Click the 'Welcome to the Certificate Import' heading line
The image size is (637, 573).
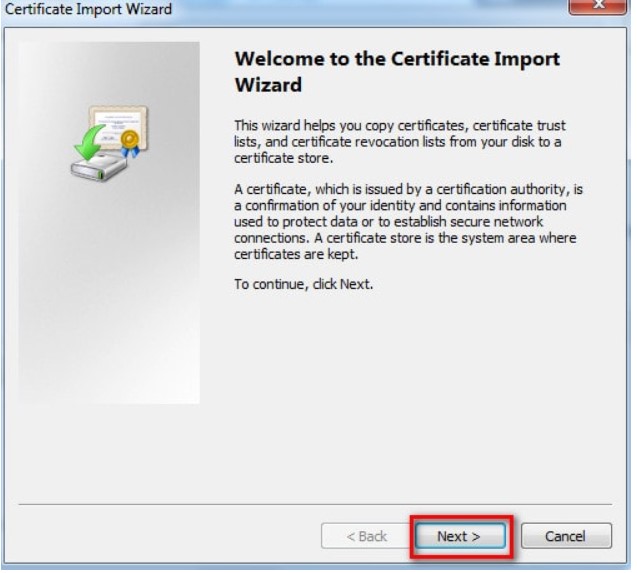[x=397, y=59]
